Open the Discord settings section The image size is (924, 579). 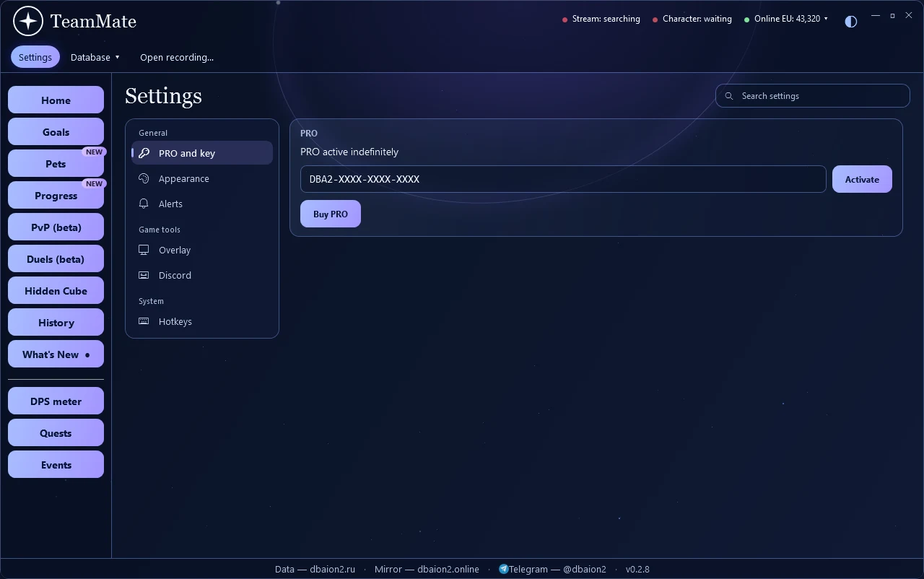click(x=202, y=275)
